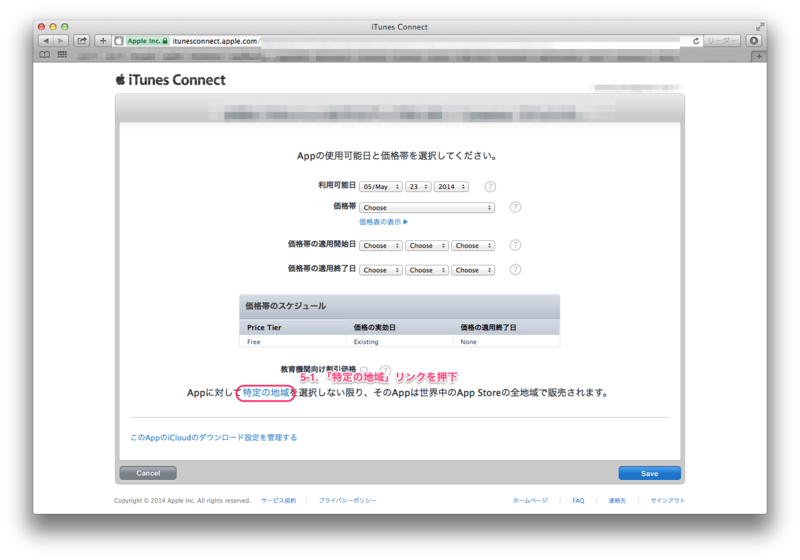
Task: Open the サービス規約 footer link
Action: pyautogui.click(x=279, y=501)
